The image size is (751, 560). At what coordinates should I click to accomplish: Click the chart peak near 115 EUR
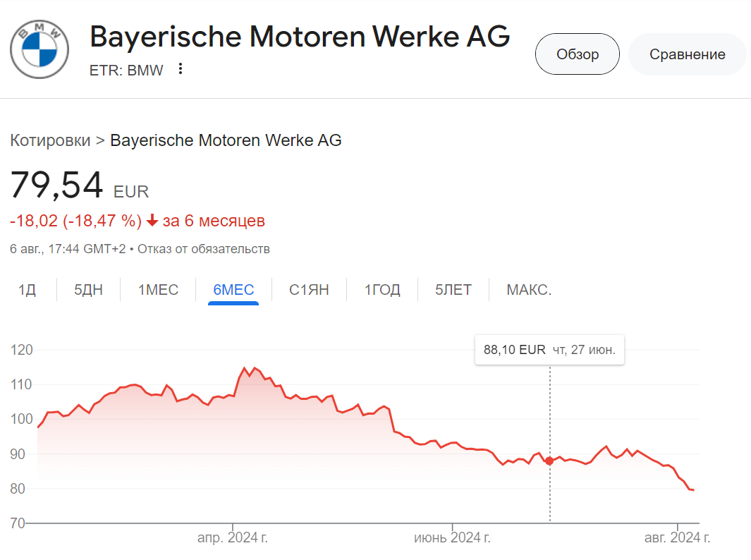[x=245, y=368]
